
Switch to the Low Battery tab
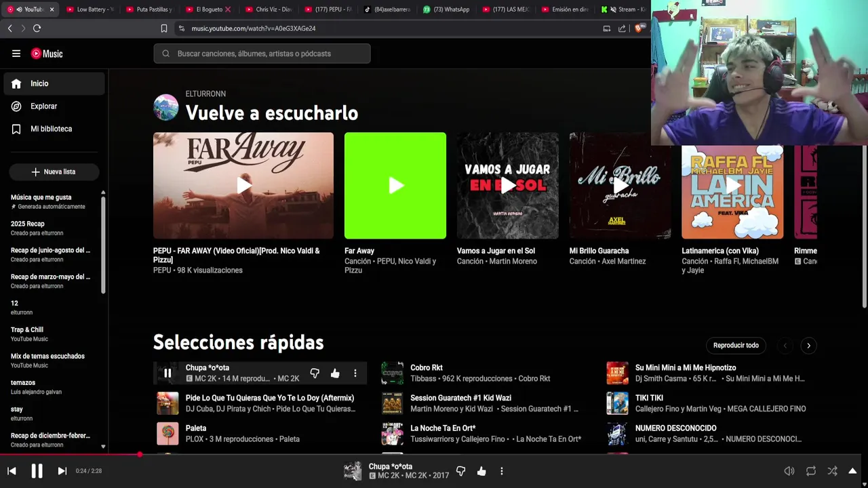(x=90, y=9)
